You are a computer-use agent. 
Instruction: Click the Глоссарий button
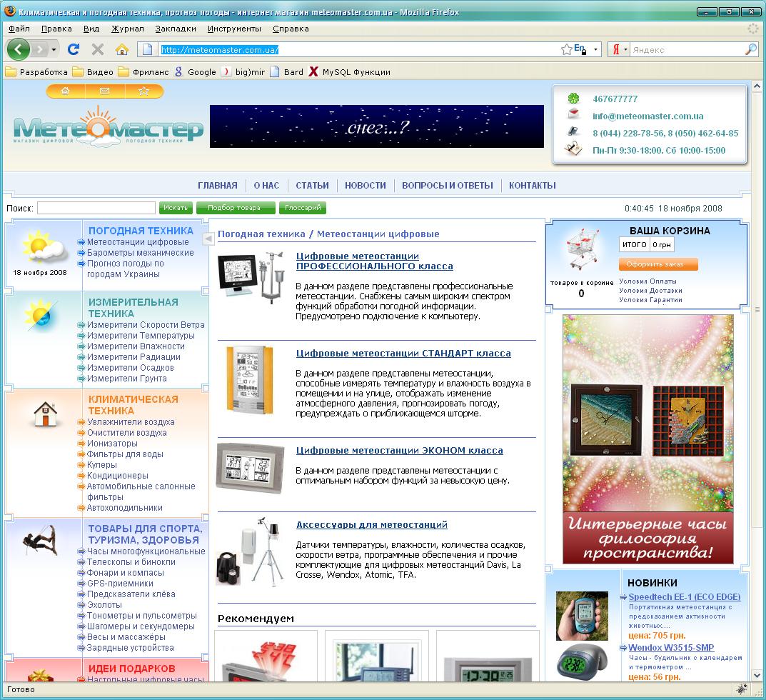pyautogui.click(x=303, y=208)
